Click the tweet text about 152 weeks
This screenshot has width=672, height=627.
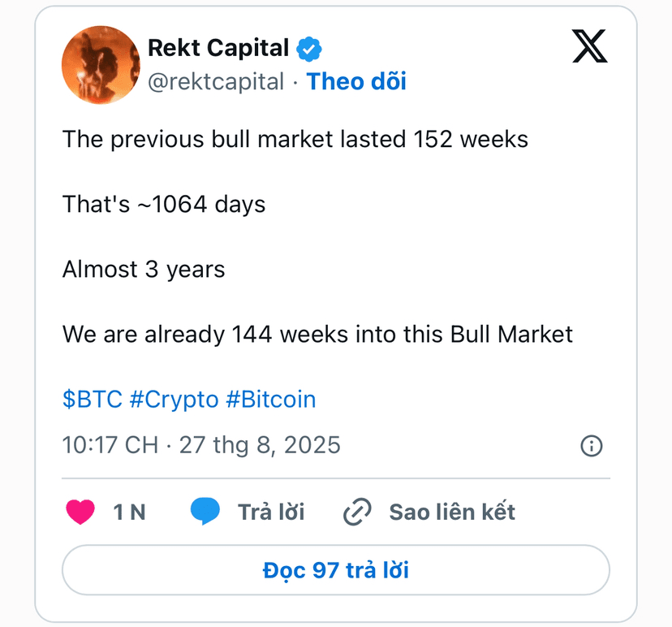pyautogui.click(x=295, y=140)
